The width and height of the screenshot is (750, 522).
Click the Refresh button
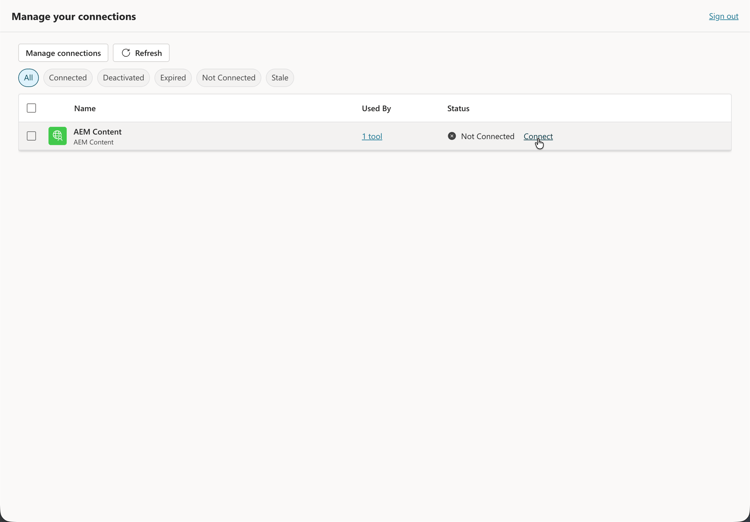pos(141,53)
